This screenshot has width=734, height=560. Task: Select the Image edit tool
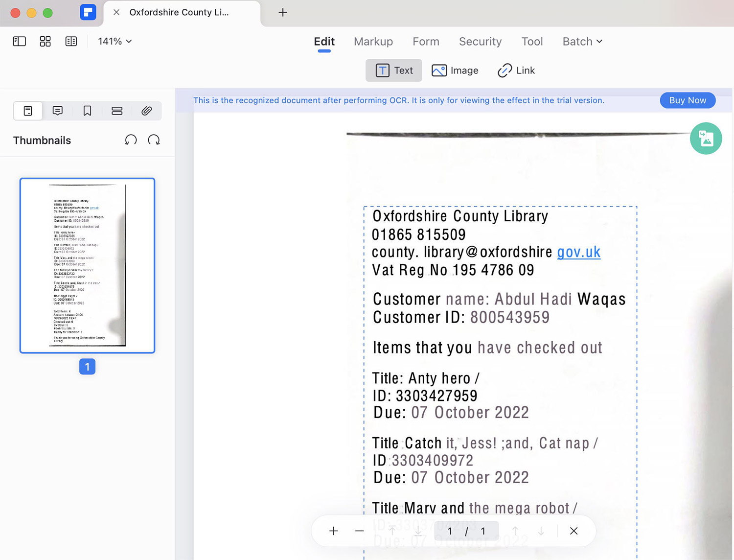coord(455,70)
